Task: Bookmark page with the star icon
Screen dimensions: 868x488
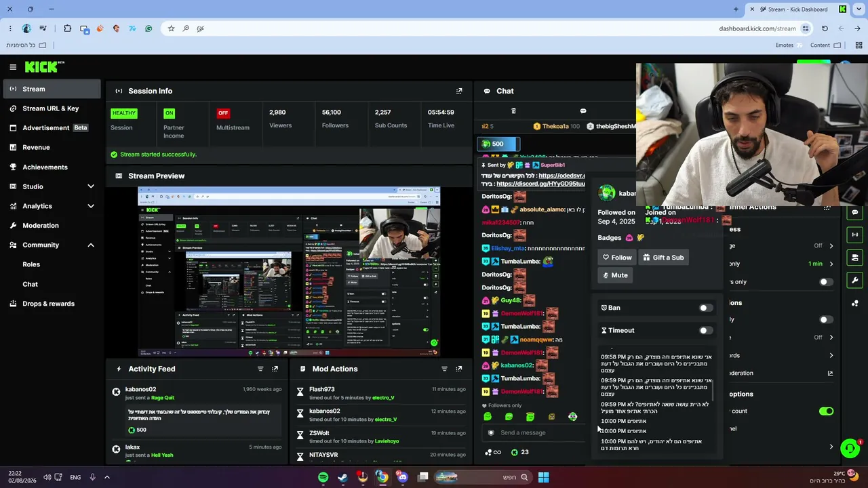Action: pos(171,28)
